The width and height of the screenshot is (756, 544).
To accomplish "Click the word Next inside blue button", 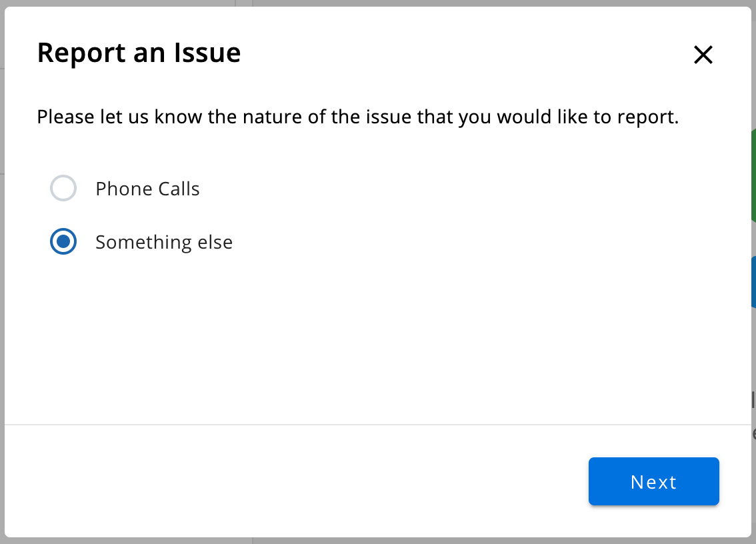I will click(654, 482).
